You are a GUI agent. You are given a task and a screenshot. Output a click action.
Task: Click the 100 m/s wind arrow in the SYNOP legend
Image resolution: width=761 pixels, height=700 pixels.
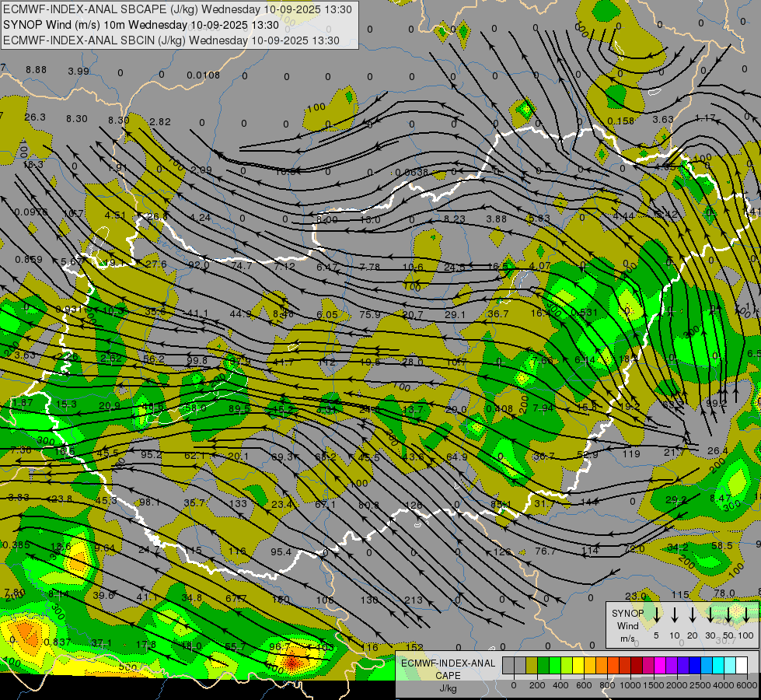pyautogui.click(x=746, y=615)
